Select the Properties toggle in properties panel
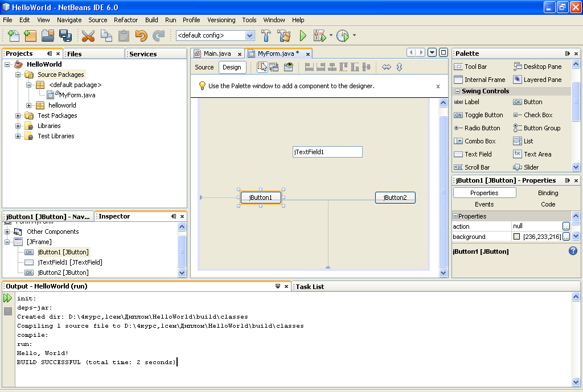583x392 pixels. (x=484, y=193)
